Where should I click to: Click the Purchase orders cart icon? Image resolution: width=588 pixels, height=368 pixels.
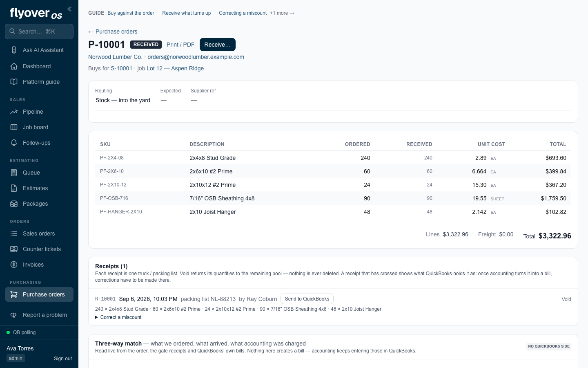(14, 294)
